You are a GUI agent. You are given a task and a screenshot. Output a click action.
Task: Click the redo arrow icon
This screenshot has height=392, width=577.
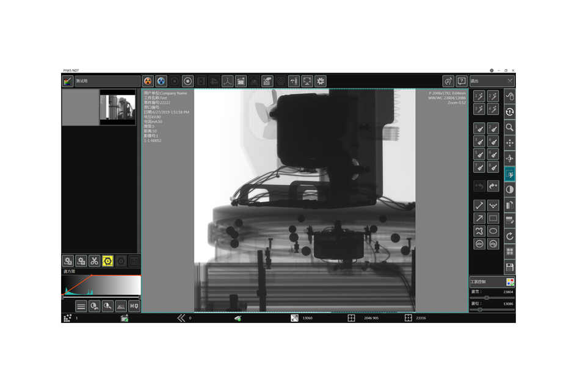[x=493, y=186]
